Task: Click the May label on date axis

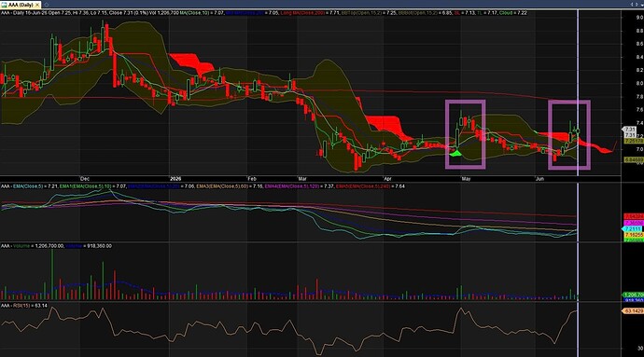Action: 466,179
